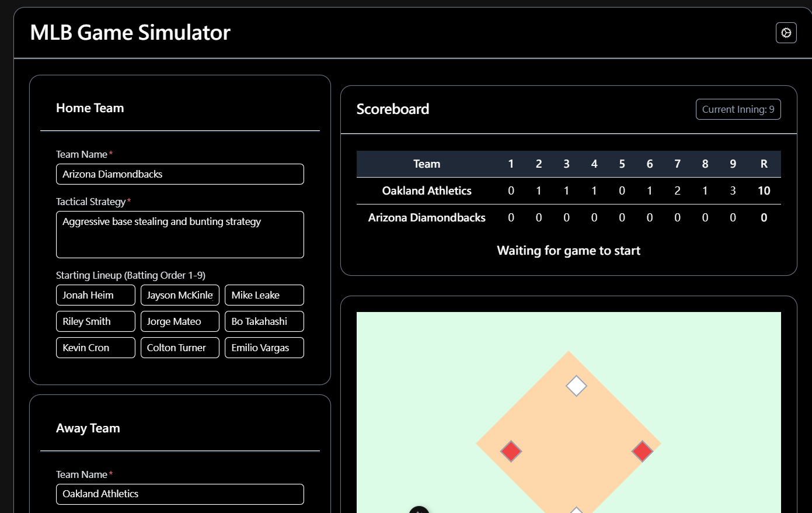The image size is (812, 513).
Task: Click the MLB Game Simulator title
Action: coord(130,33)
